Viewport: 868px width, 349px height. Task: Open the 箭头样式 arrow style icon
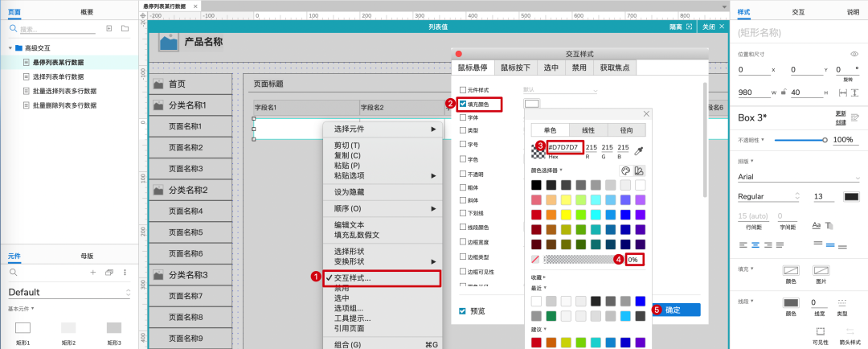[850, 331]
